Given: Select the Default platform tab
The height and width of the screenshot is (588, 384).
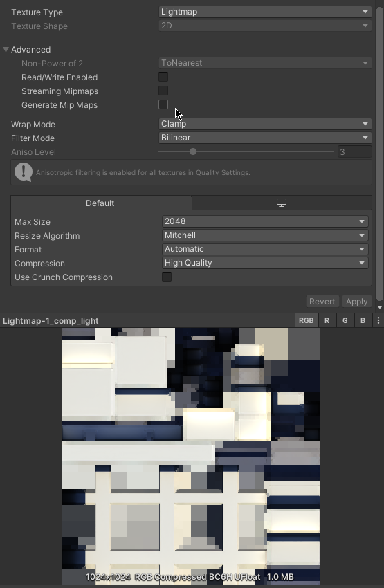Looking at the screenshot, I should 101,203.
